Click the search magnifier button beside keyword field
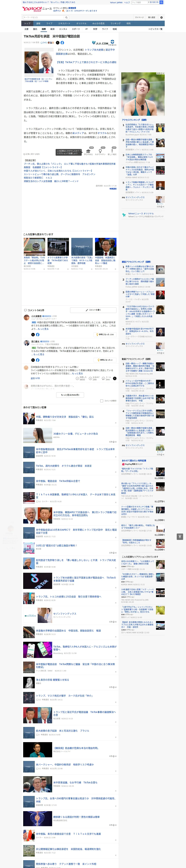This screenshot has width=186, height=868. [x=66, y=18]
